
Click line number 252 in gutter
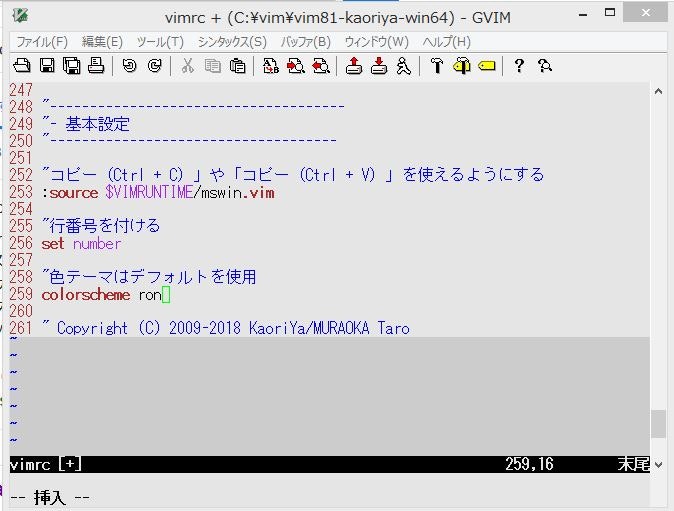(x=21, y=175)
